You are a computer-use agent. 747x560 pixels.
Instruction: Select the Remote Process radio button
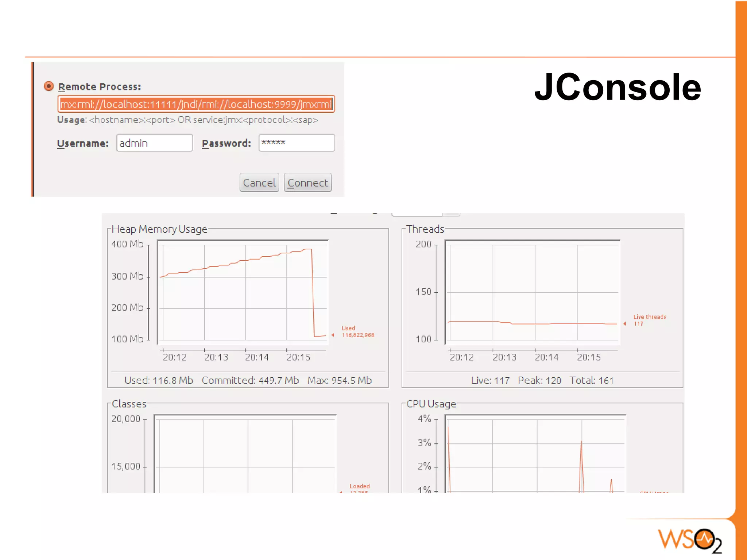[x=49, y=86]
